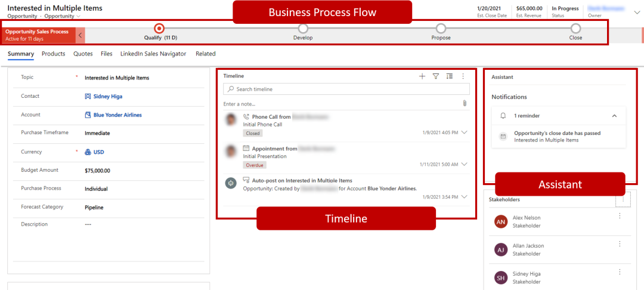The height and width of the screenshot is (290, 644).
Task: Open the Blue Yonder Airlines account link
Action: coord(117,115)
